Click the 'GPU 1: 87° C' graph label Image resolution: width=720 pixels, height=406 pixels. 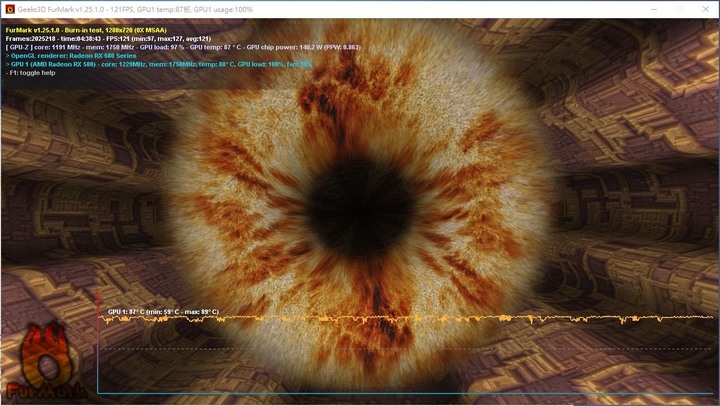[x=163, y=312]
